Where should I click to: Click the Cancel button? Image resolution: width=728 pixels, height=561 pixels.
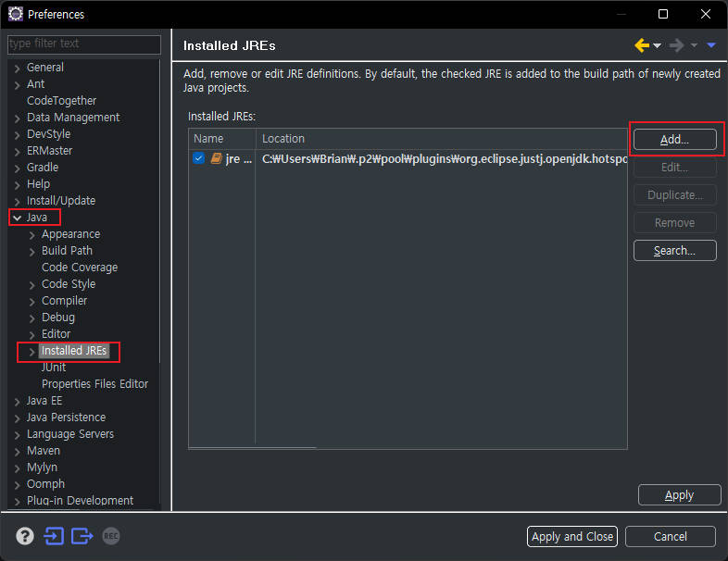pyautogui.click(x=670, y=536)
